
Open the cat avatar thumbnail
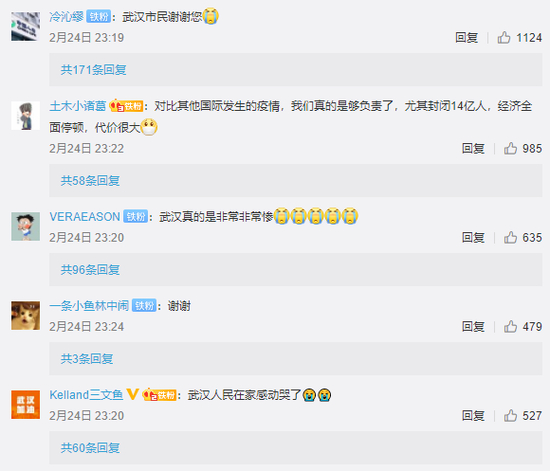(x=25, y=315)
